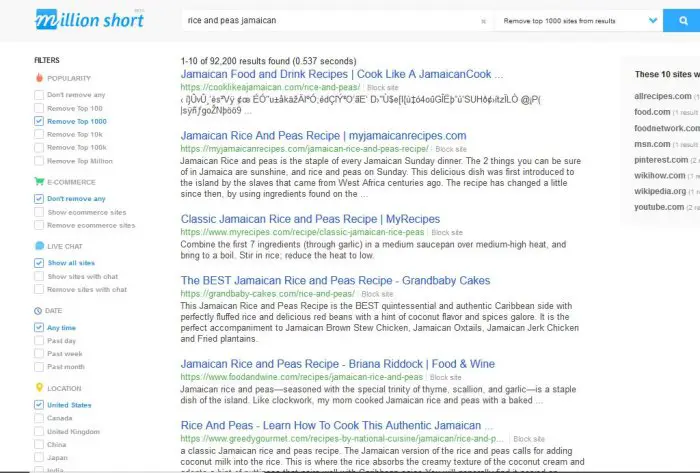Click the E-commerce shopping cart icon
The width and height of the screenshot is (700, 473).
click(39, 182)
